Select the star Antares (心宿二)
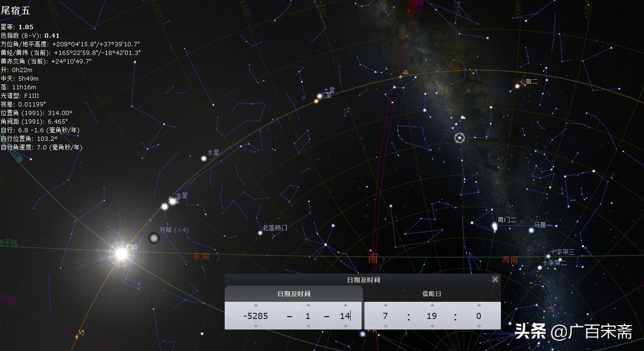 (x=517, y=86)
